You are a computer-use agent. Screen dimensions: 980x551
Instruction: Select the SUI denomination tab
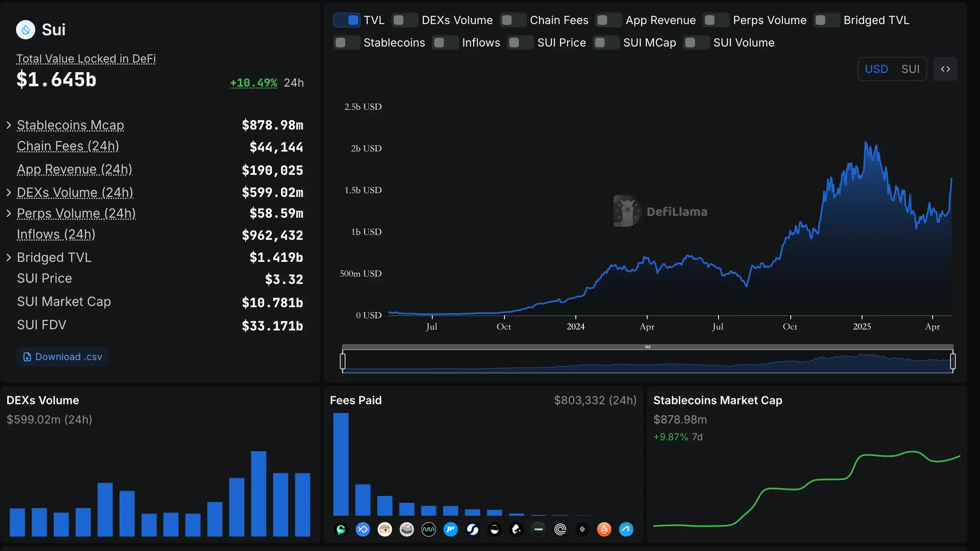click(910, 69)
